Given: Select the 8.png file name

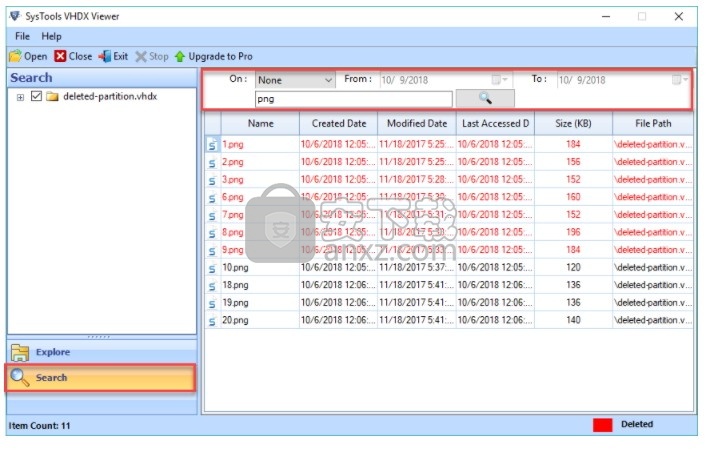Looking at the screenshot, I should pos(233,233).
